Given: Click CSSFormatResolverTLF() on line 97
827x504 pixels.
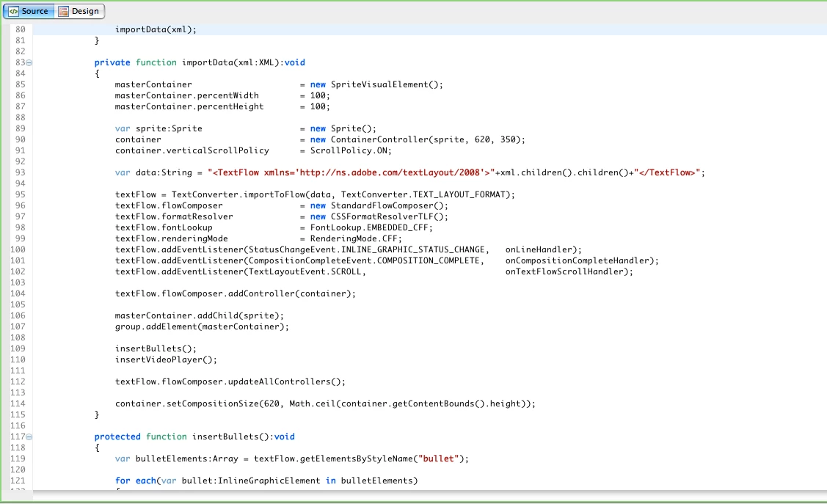Looking at the screenshot, I should tap(389, 216).
